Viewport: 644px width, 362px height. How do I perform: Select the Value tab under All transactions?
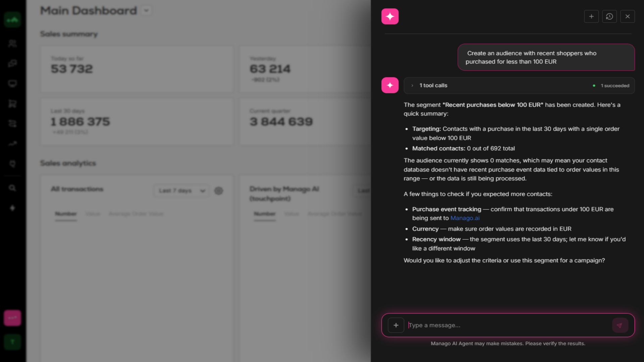[93, 214]
